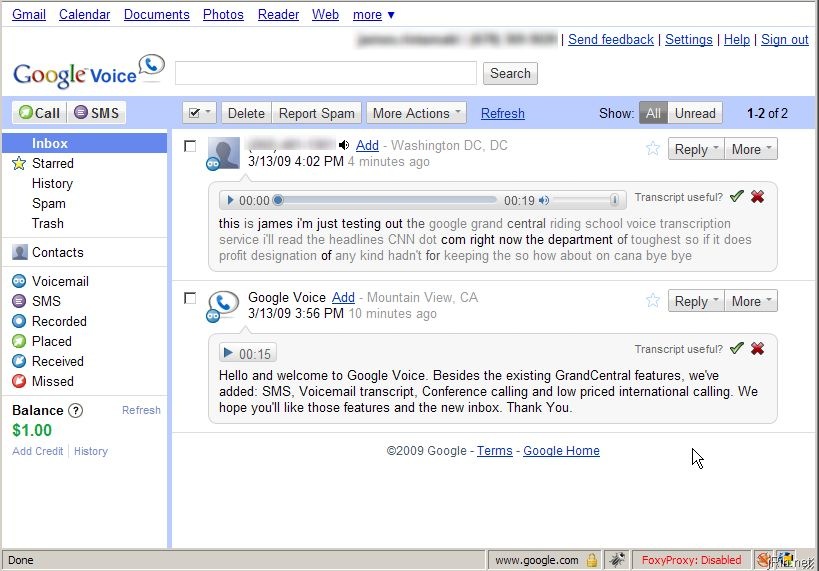The width and height of the screenshot is (819, 571).
Task: Click the volume icon in the voicemail player
Action: (x=544, y=200)
